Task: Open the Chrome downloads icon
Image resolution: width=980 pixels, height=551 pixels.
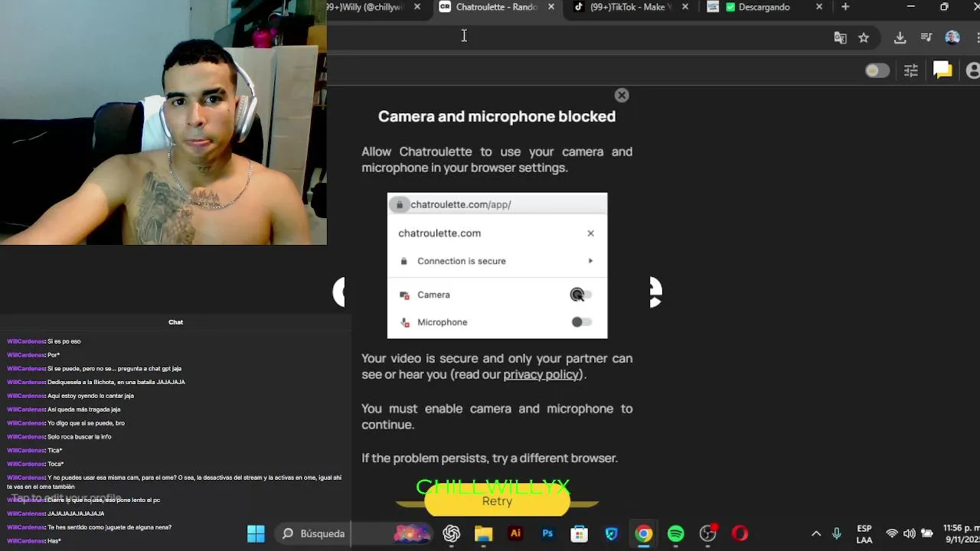Action: [x=900, y=37]
